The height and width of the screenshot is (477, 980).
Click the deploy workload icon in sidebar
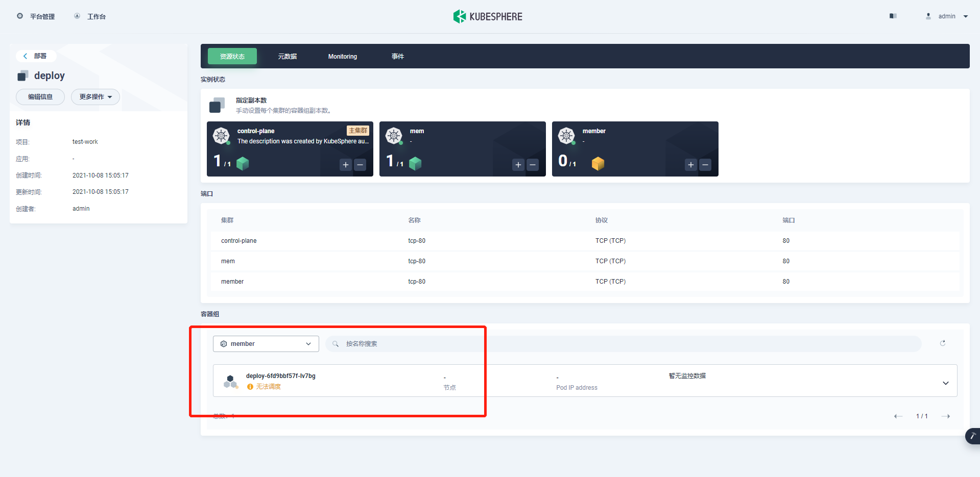coord(23,76)
